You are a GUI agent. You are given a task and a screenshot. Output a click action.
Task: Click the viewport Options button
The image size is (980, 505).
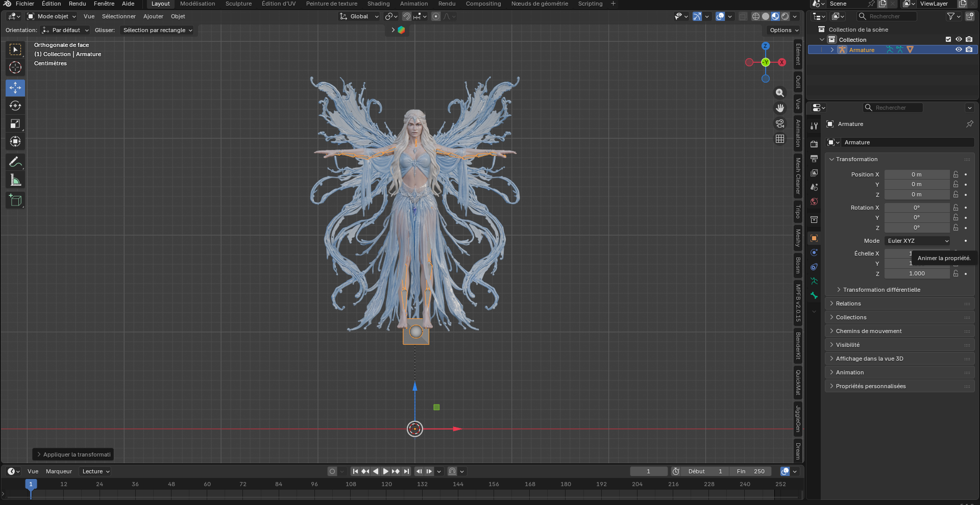783,30
